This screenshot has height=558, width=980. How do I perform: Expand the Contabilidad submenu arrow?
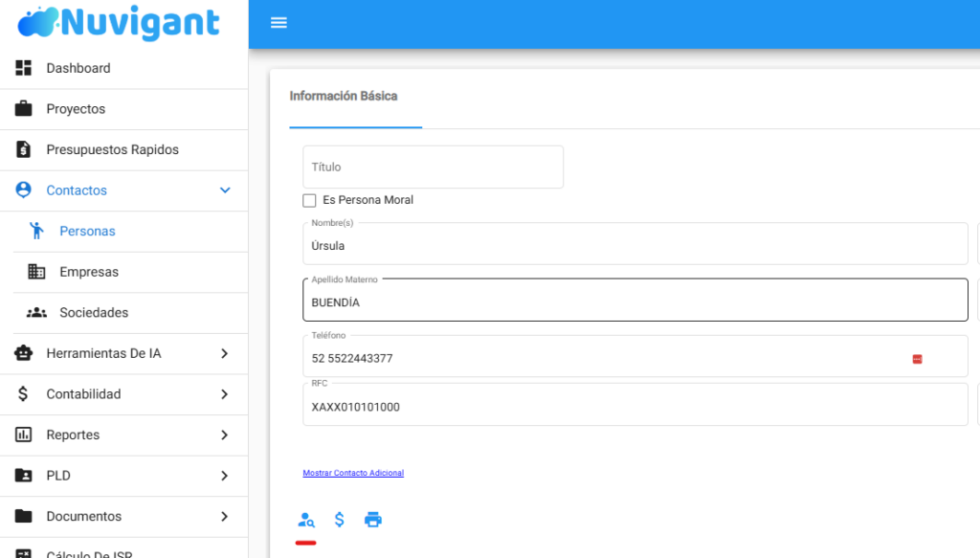click(x=224, y=394)
